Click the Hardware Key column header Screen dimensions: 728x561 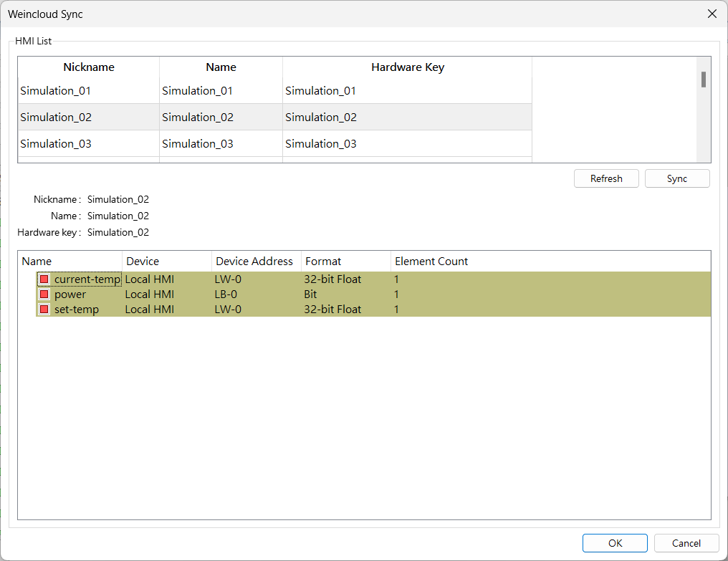[408, 67]
